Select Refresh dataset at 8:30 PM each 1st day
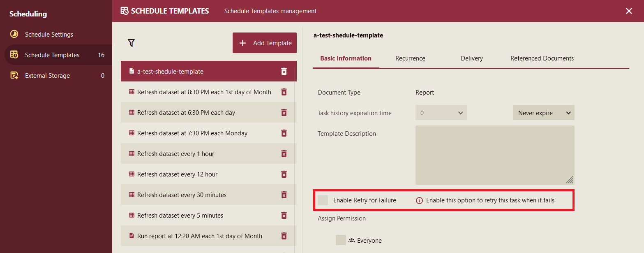 (x=208, y=92)
